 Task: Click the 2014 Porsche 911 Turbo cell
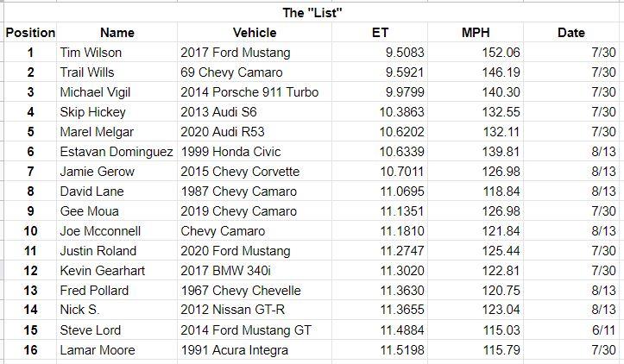click(x=255, y=92)
